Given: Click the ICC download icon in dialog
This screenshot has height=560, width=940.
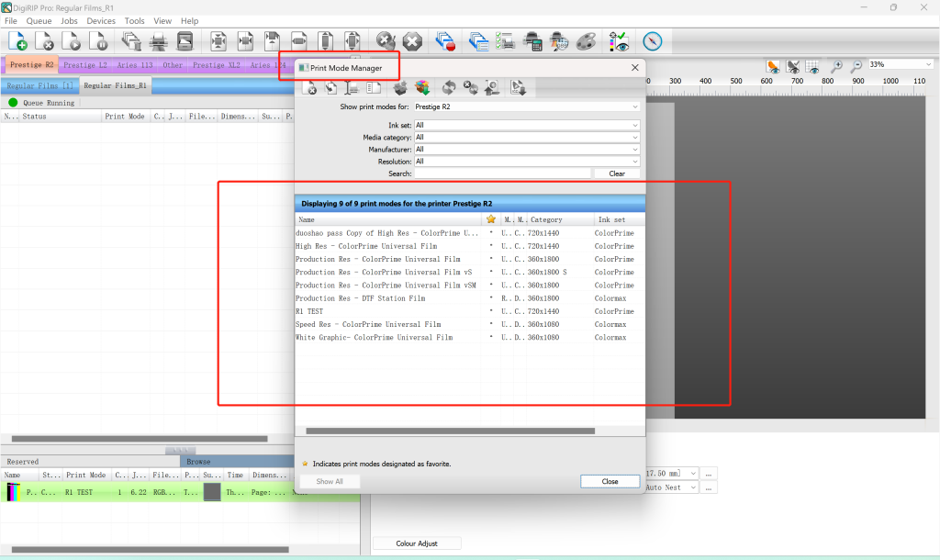Looking at the screenshot, I should coord(518,88).
